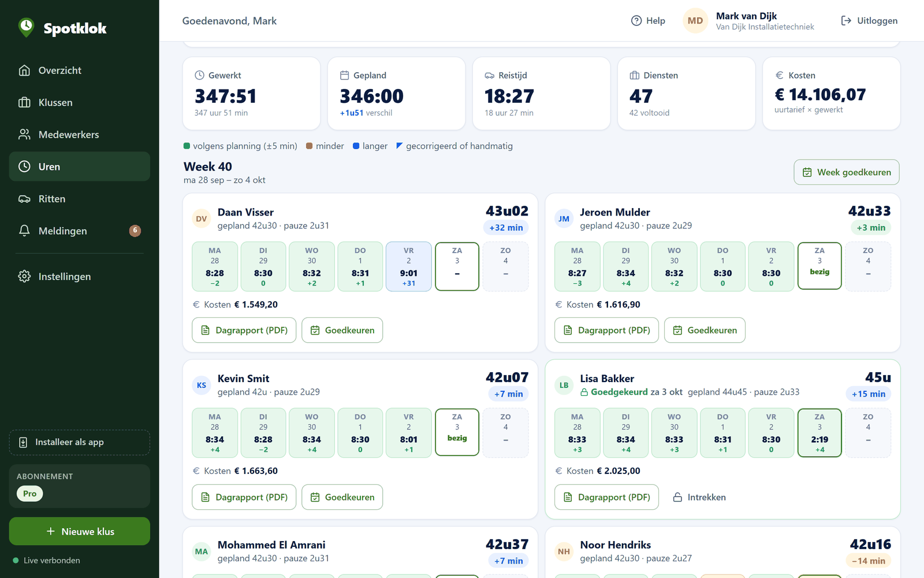Screen dimensions: 924x578
Task: Download Lisa Bakker's Dagrapport (PDF)
Action: point(607,497)
